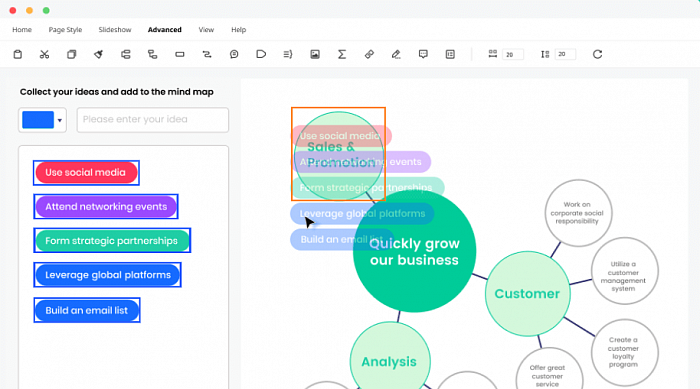Open the idea color dropdown arrow
This screenshot has height=389, width=700.
60,120
